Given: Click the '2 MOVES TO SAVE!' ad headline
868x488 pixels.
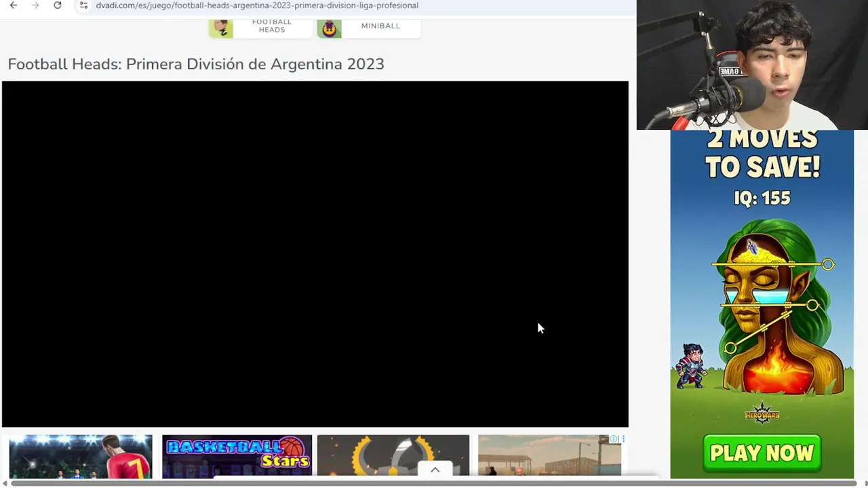Looking at the screenshot, I should pos(763,154).
